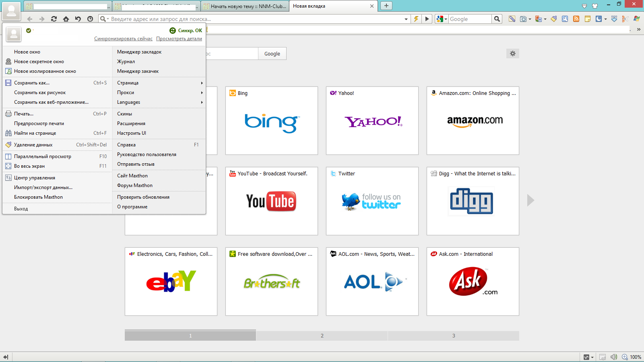Expand the Languages submenu
Viewport: 644px width, 362px height.
159,102
